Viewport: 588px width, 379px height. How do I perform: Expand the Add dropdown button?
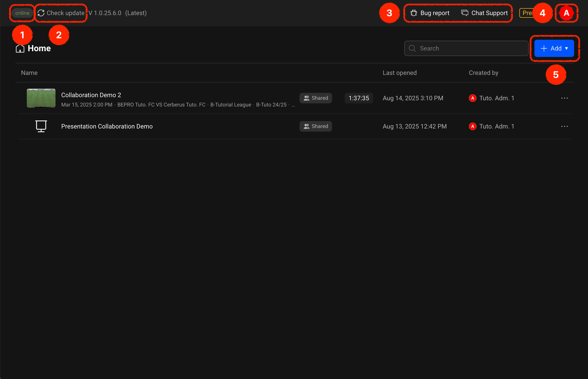pos(554,49)
